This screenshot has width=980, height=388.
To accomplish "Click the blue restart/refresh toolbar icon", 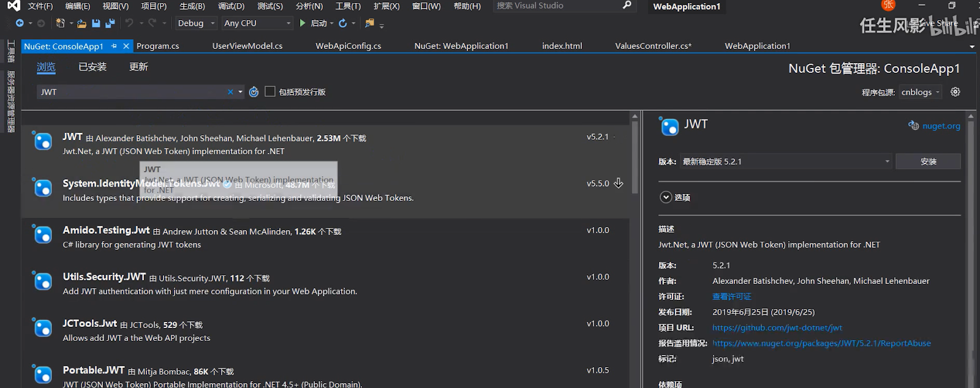I will tap(343, 23).
